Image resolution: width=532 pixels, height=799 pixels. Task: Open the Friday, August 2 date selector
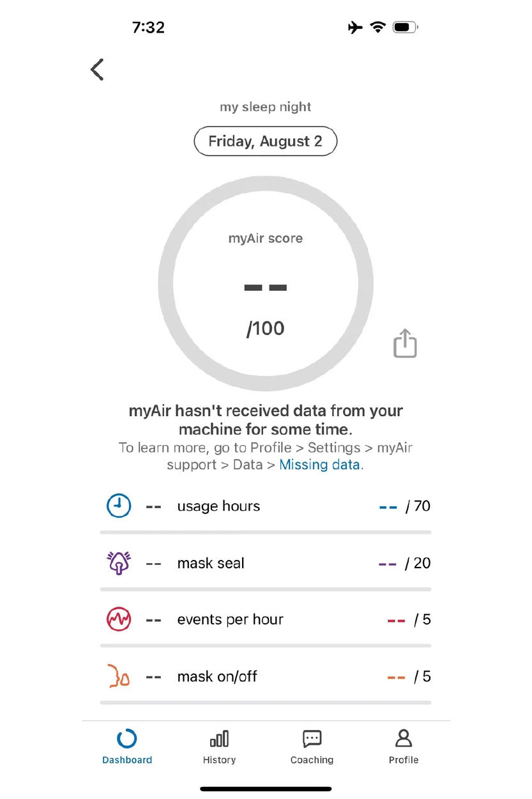266,141
